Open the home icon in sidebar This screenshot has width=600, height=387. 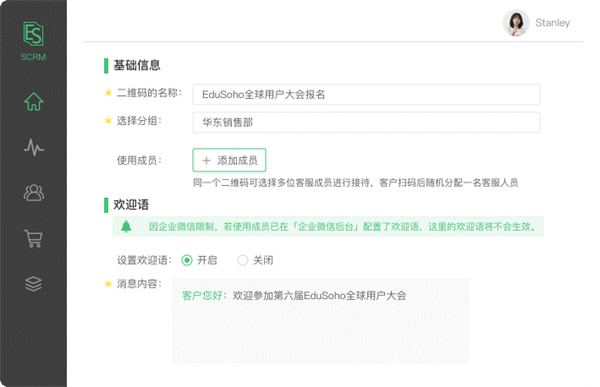(x=34, y=101)
